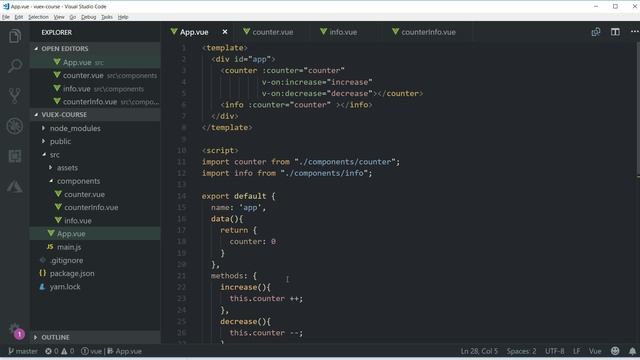
Task: Open the Help menu
Action: pyautogui.click(x=123, y=17)
